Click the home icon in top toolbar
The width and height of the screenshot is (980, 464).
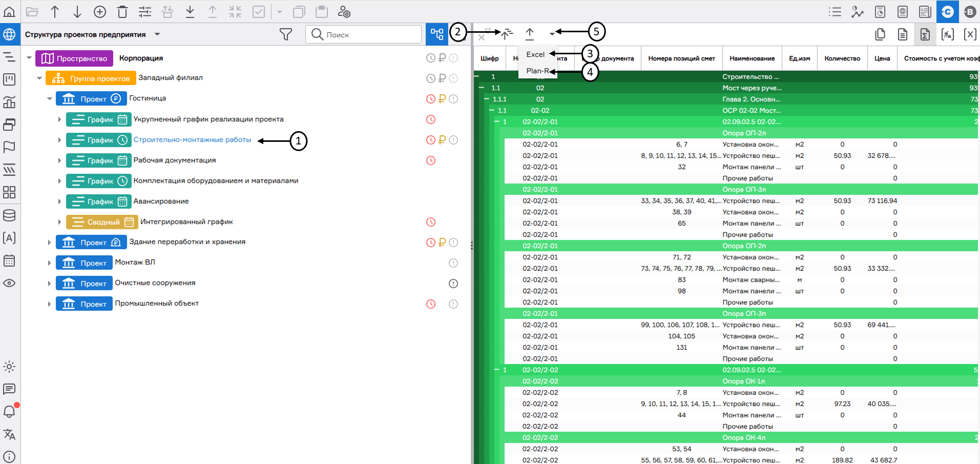tap(9, 12)
